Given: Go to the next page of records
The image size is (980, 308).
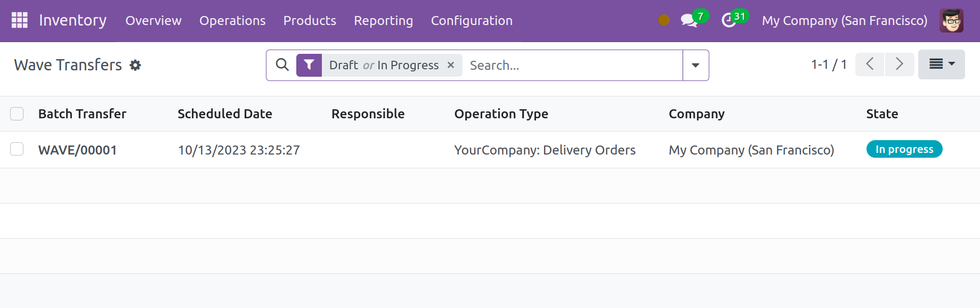Looking at the screenshot, I should (x=900, y=64).
